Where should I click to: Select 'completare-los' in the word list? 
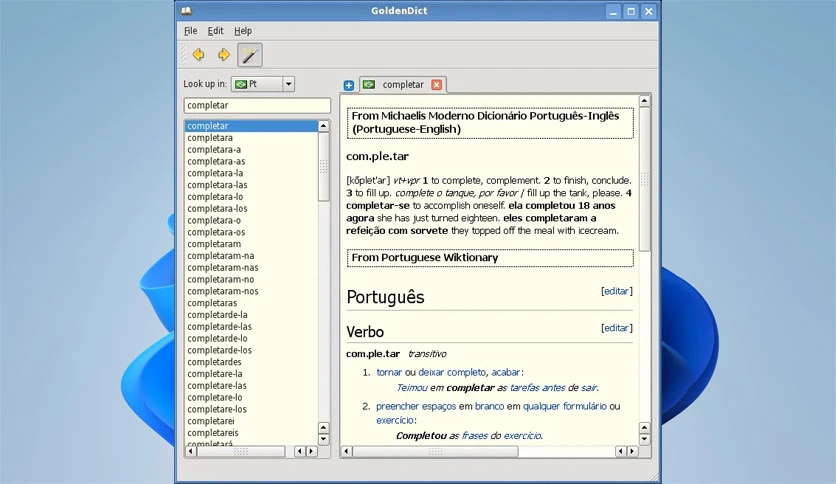coord(251,409)
